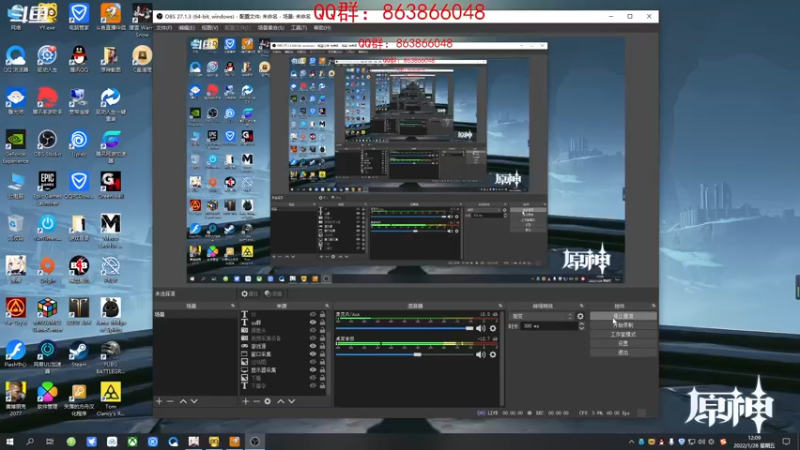Screen dimensions: 800x450
Task: Open the 工具(T) menu in OBS
Action: [298, 28]
